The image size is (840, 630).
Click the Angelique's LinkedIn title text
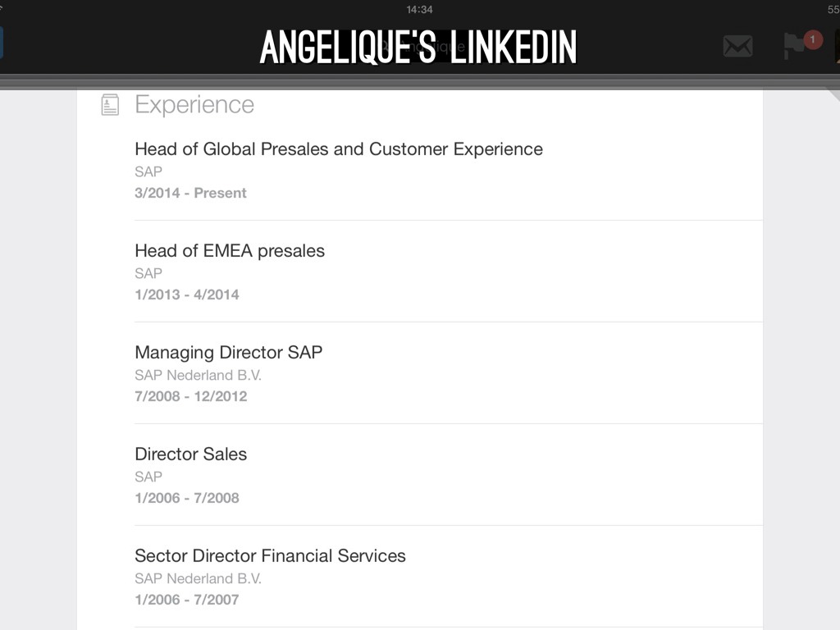tap(418, 48)
